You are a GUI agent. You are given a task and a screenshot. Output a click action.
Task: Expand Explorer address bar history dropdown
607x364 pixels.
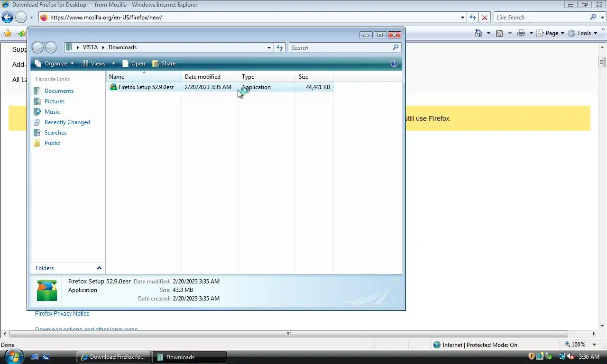(x=269, y=47)
